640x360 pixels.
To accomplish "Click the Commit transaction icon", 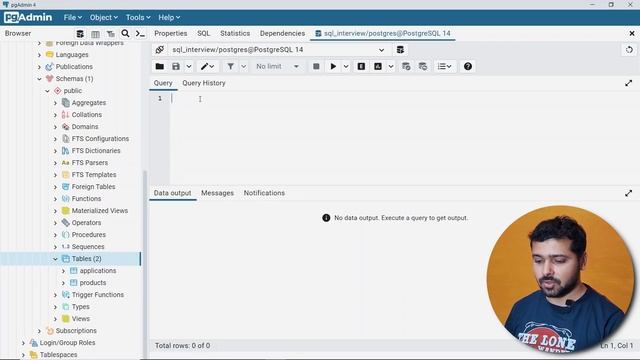I will (x=406, y=66).
